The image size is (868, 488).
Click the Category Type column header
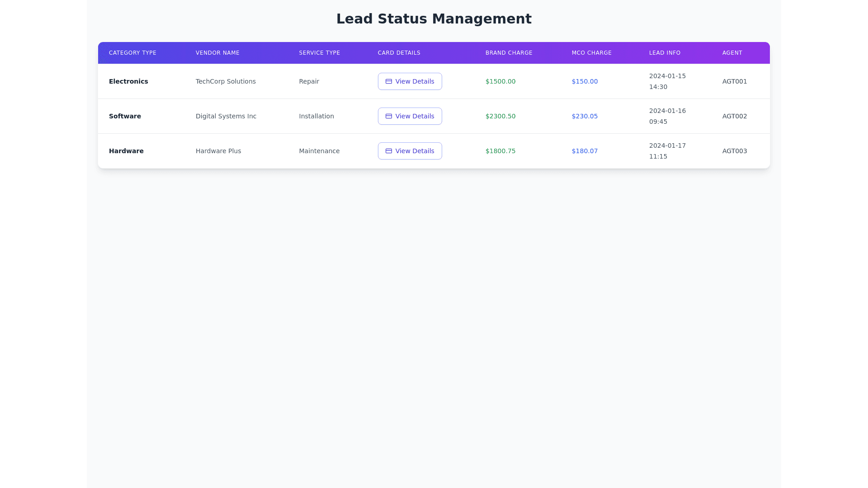(x=132, y=53)
